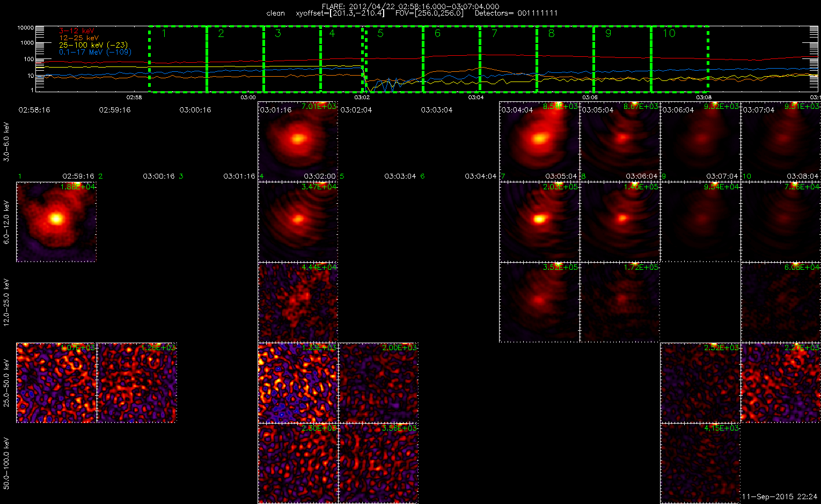Select interval 1 label on the light curve
This screenshot has width=821, height=504.
[164, 34]
